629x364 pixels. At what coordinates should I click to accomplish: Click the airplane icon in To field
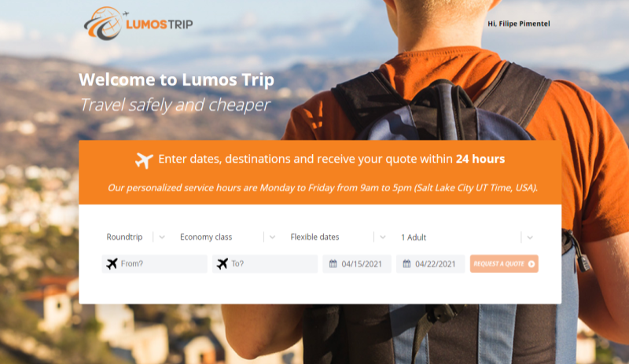(x=223, y=263)
